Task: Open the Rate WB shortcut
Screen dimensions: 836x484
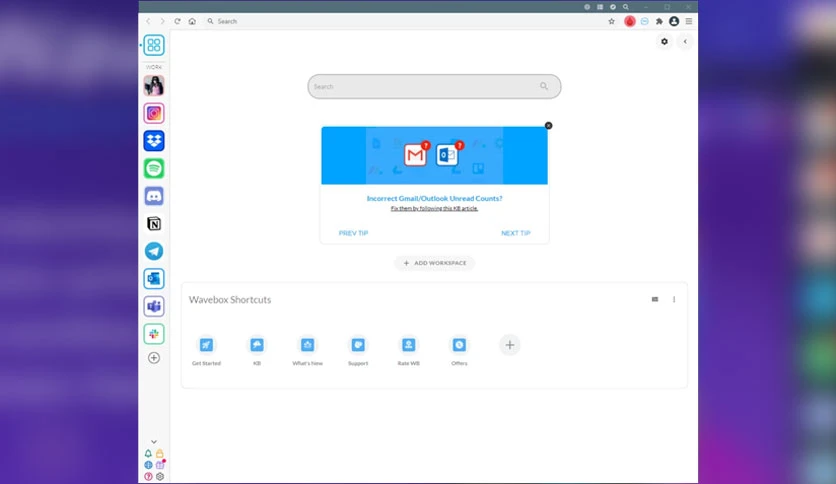Action: 408,350
